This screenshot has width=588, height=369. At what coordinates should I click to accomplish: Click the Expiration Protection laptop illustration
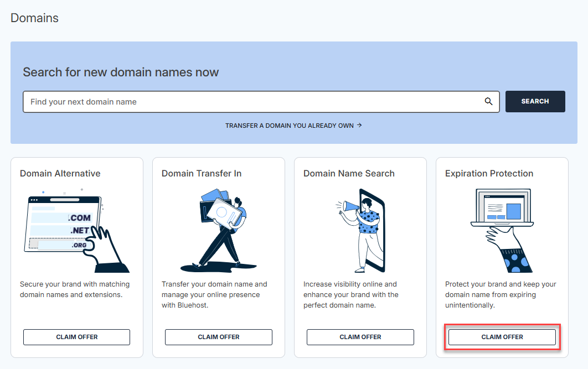pos(502,230)
